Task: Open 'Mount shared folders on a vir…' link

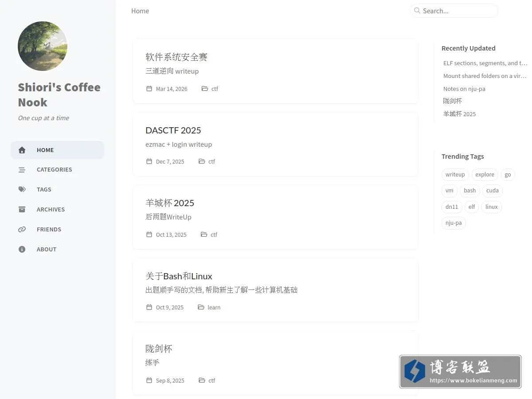Action: point(485,76)
